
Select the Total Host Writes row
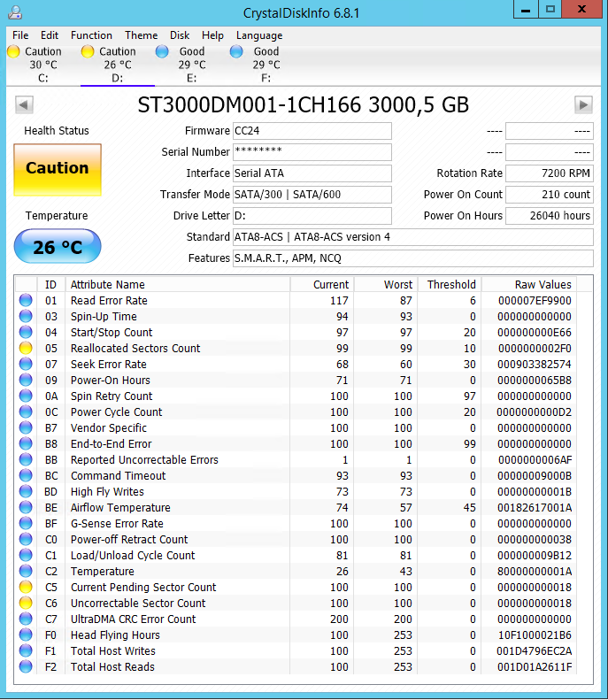pyautogui.click(x=296, y=650)
